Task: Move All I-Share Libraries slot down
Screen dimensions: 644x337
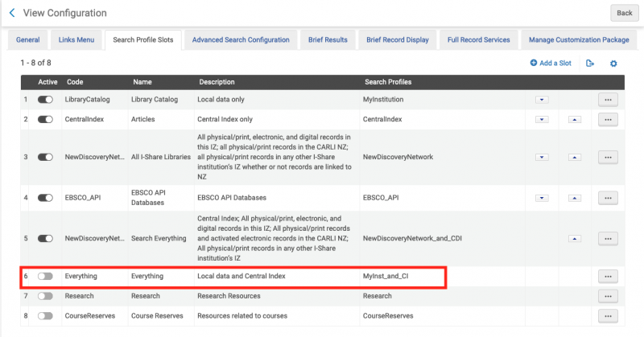Action: tap(542, 157)
